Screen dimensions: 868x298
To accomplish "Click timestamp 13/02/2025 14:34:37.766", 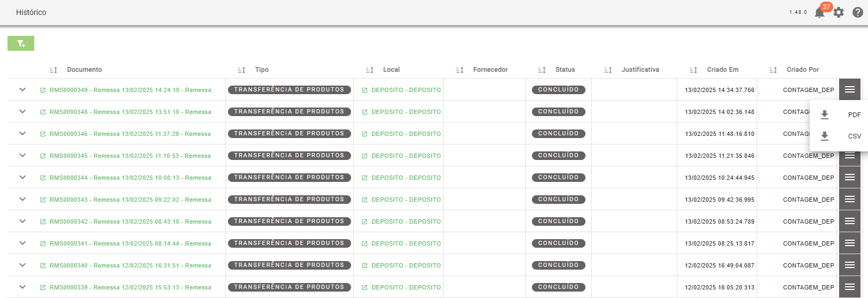I will (720, 90).
